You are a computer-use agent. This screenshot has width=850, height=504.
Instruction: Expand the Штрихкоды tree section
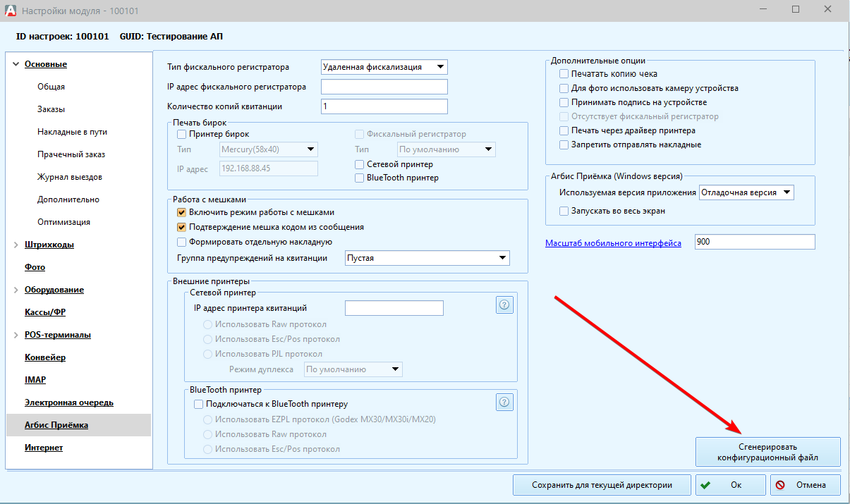[16, 245]
